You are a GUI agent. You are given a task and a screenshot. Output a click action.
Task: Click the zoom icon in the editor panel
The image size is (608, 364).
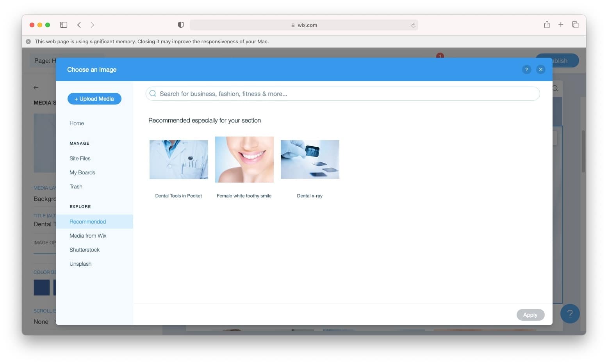point(555,88)
